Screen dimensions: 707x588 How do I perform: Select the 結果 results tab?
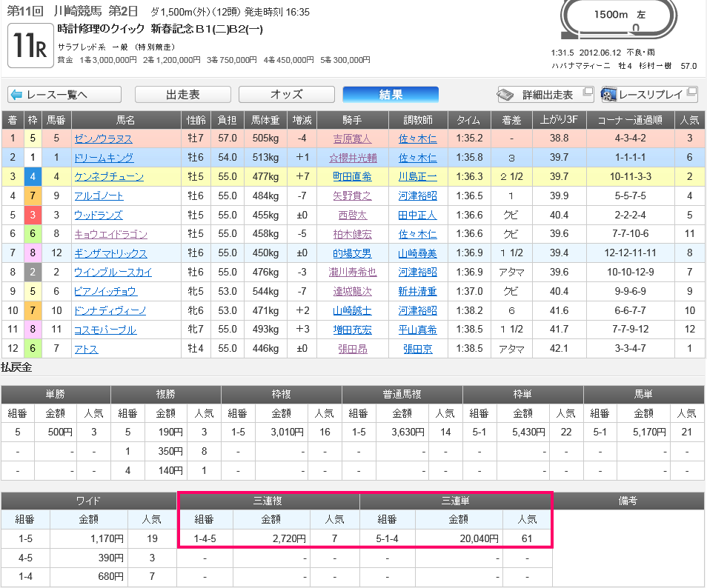pos(391,95)
